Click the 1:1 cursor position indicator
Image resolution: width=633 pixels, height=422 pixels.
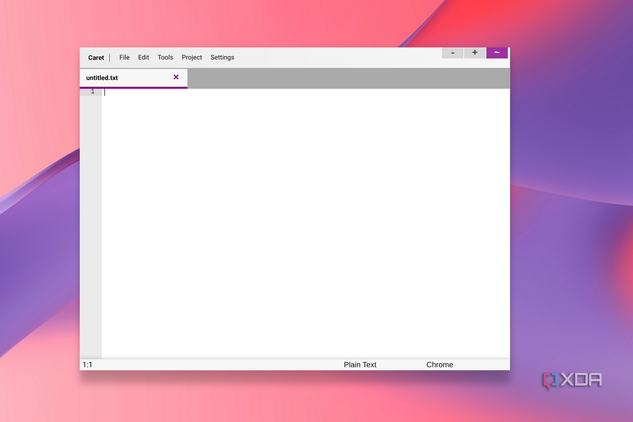point(88,365)
